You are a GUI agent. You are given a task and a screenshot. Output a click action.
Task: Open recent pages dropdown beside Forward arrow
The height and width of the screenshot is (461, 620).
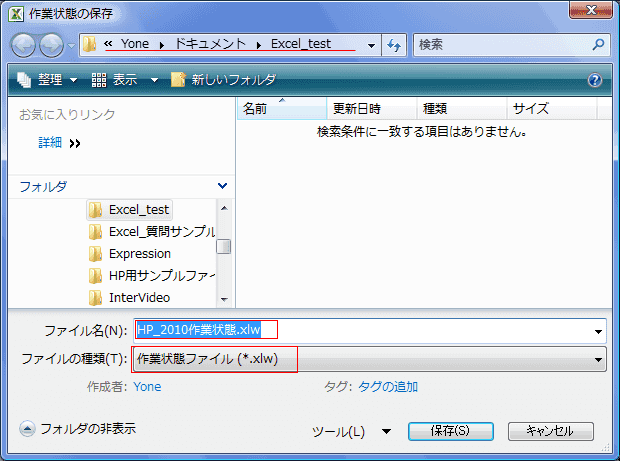click(71, 45)
